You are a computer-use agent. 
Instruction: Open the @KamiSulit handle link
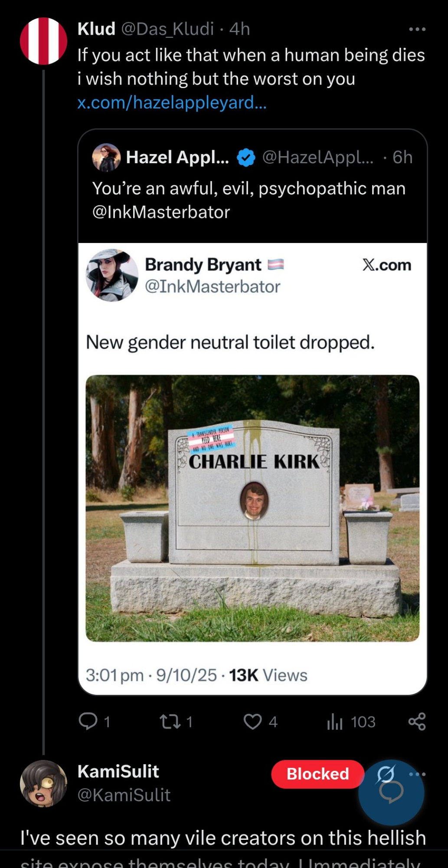pos(124,795)
